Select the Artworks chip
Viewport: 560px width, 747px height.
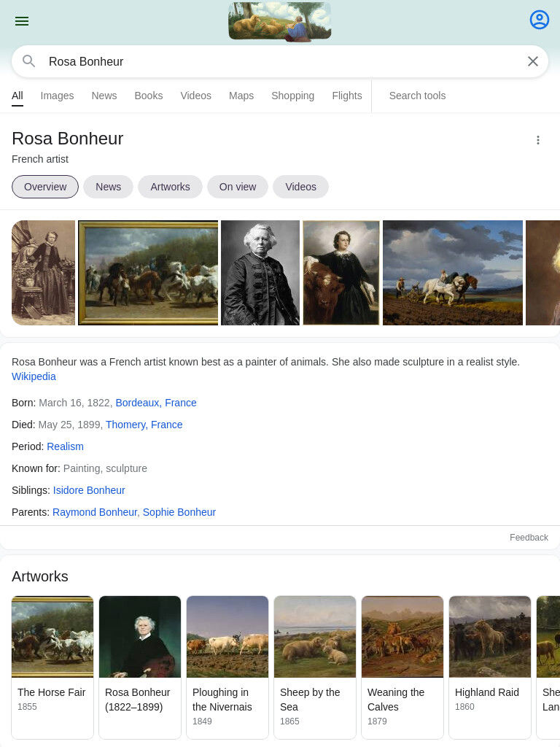(x=170, y=187)
